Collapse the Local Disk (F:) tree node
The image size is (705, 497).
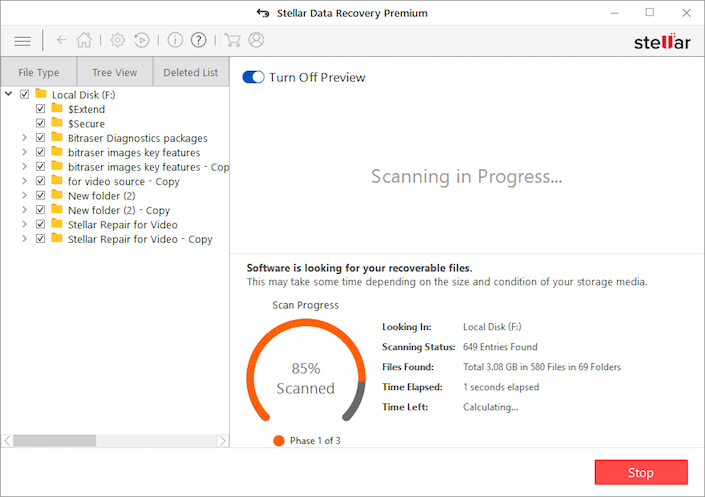click(x=9, y=95)
